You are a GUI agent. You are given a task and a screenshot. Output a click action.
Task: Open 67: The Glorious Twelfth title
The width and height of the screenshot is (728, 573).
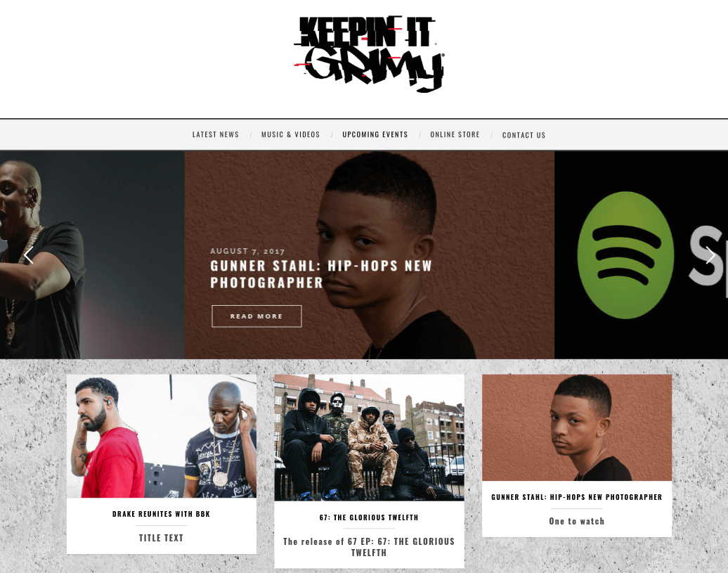point(369,517)
